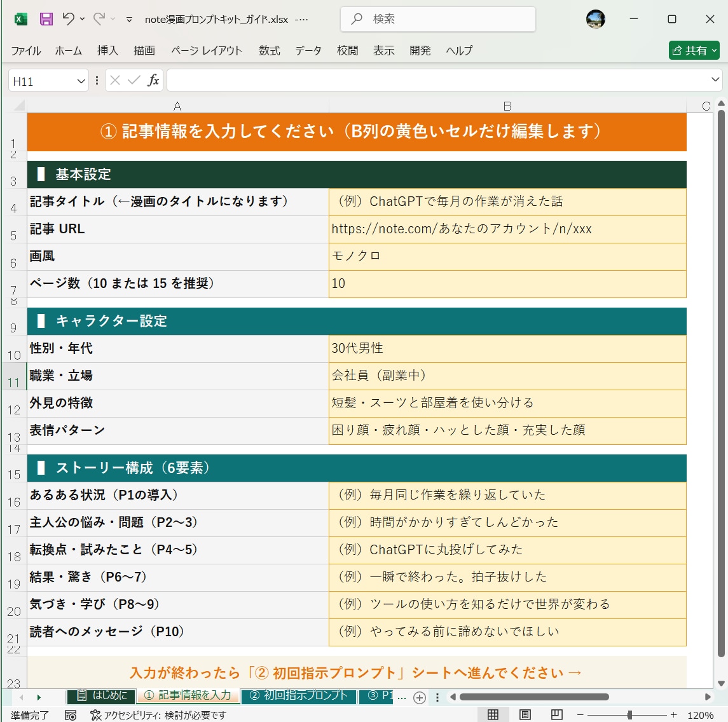Confirm formula entry with the checkmark icon

pos(134,81)
